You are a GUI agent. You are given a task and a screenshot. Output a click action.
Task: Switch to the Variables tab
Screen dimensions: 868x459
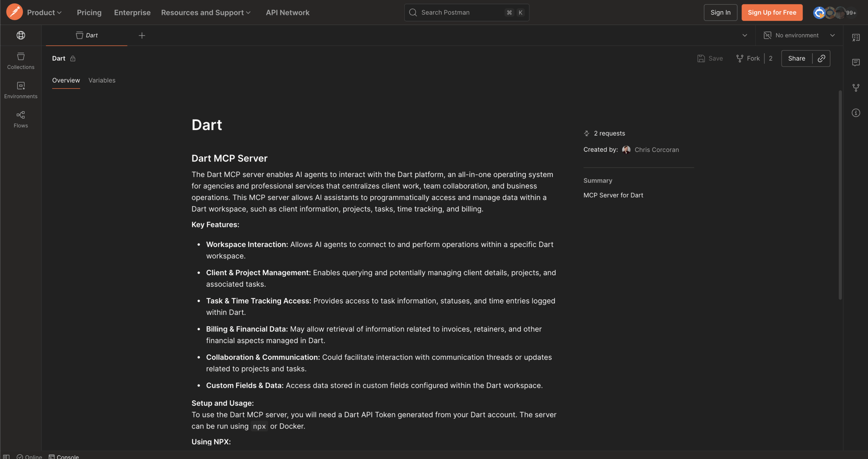[102, 80]
